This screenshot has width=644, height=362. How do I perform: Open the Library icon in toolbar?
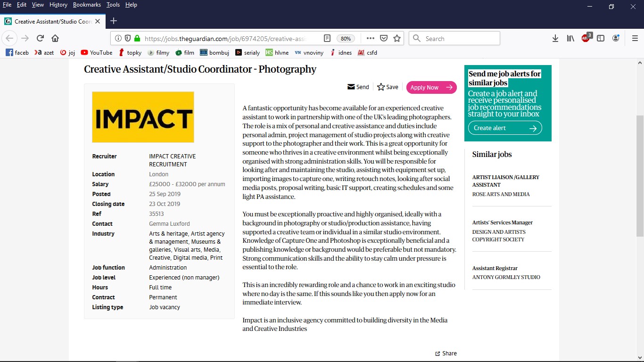pos(570,39)
